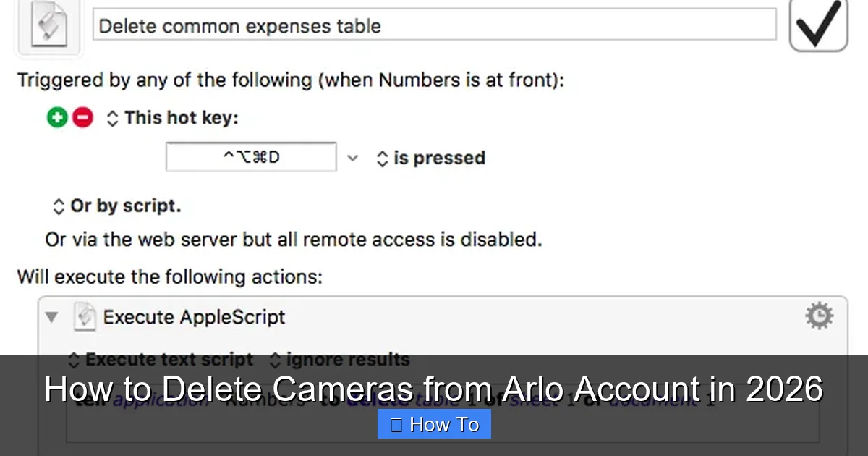Click the ^⌥⌘D hot key field
The height and width of the screenshot is (456, 868).
coord(251,156)
